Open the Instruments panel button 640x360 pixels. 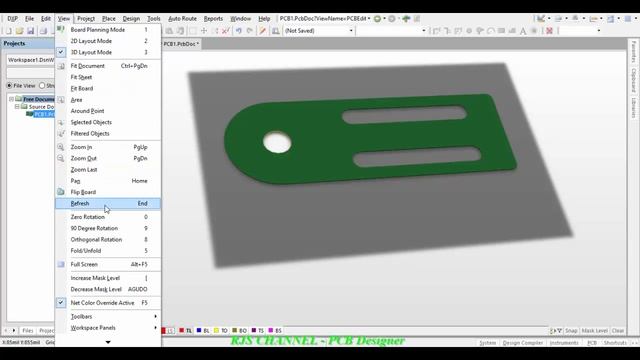point(564,343)
